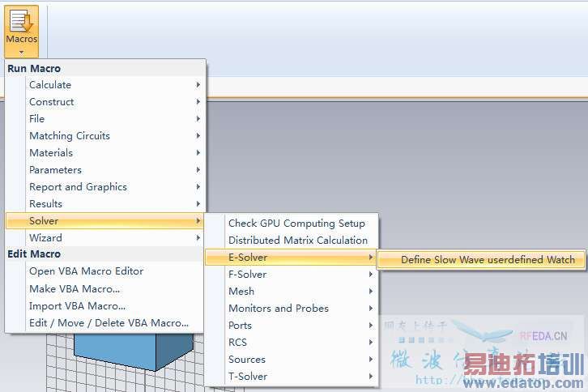This screenshot has width=588, height=392.
Task: Select Matching Circuits menu entry
Action: [x=70, y=136]
